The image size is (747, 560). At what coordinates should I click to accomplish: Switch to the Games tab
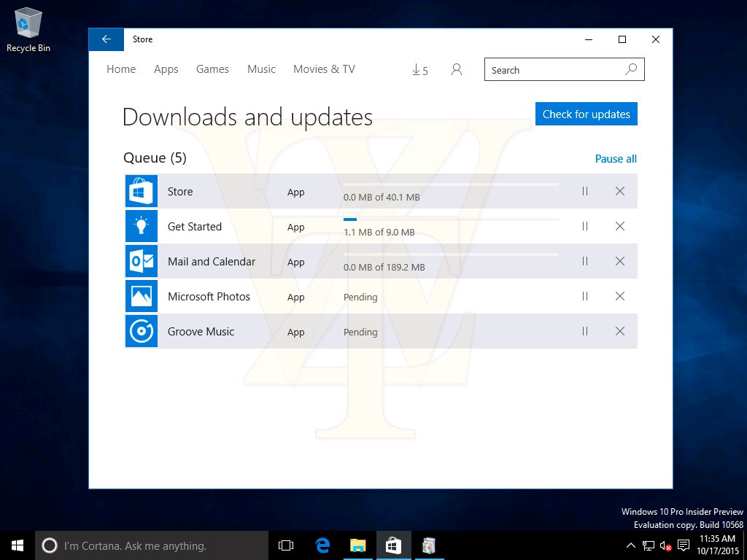tap(212, 69)
